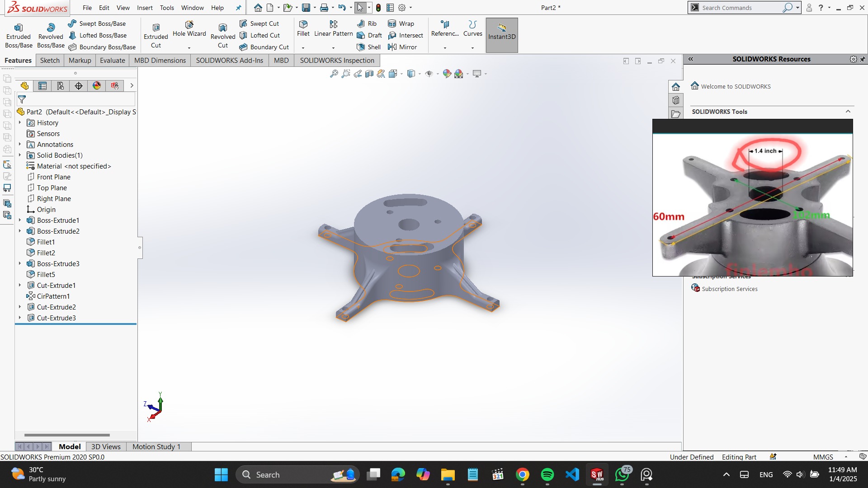Open the Fillet dropdown arrow
868x488 pixels.
click(x=303, y=47)
